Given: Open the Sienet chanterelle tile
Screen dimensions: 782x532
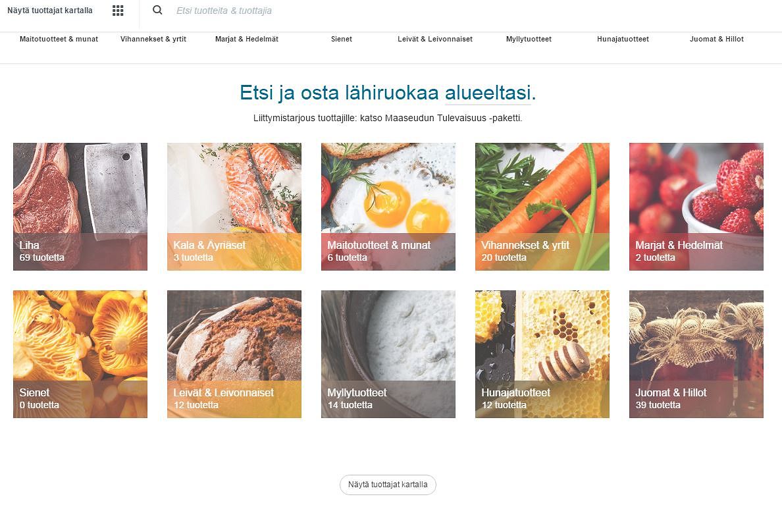Looking at the screenshot, I should [x=80, y=354].
